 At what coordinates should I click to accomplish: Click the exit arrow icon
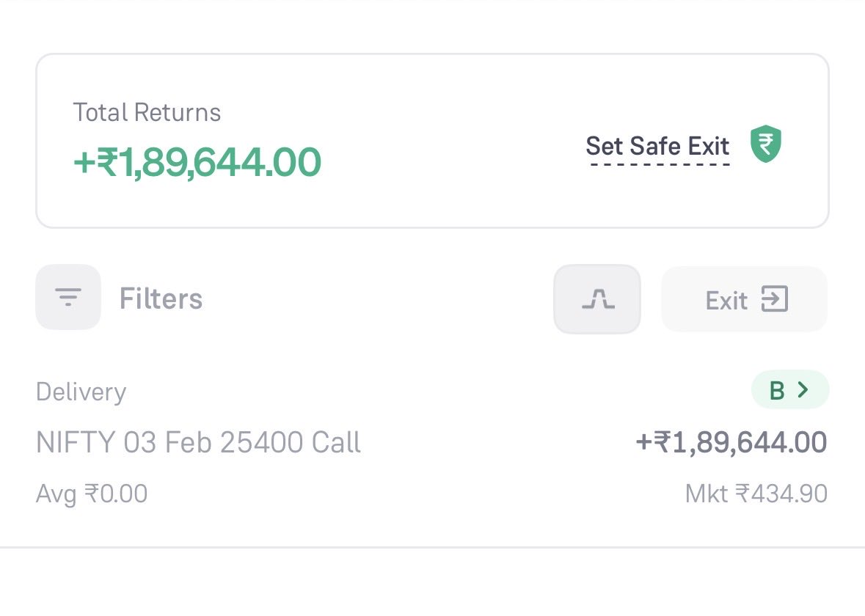click(774, 299)
